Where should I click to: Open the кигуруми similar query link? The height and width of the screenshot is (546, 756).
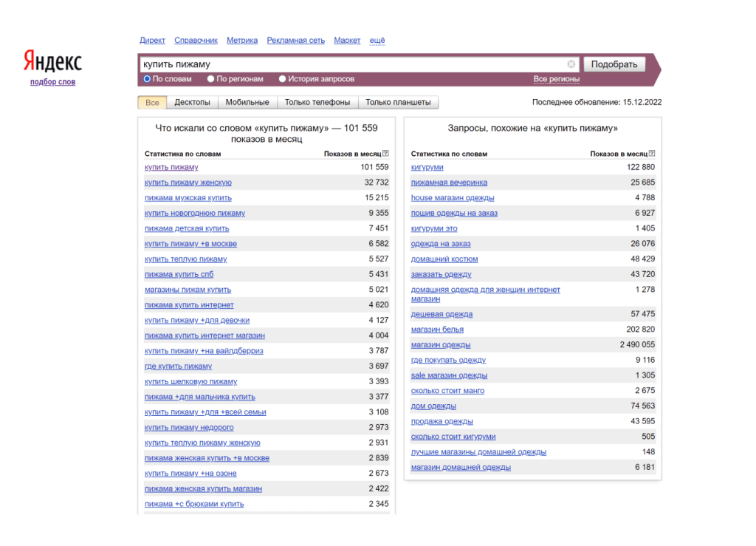427,167
